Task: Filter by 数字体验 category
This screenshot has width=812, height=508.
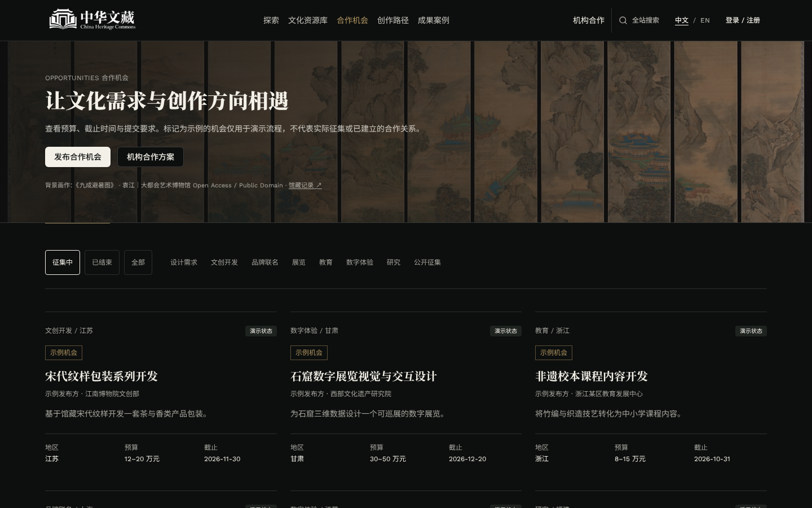Action: (x=360, y=262)
